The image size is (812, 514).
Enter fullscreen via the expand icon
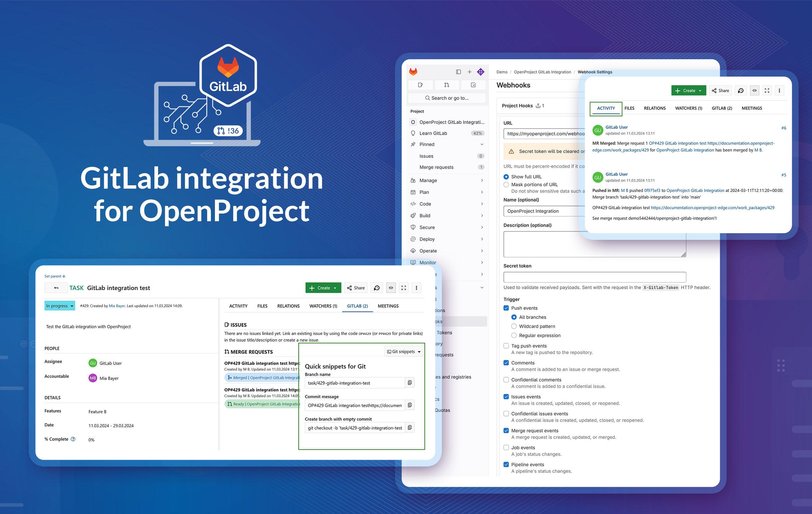pyautogui.click(x=404, y=287)
